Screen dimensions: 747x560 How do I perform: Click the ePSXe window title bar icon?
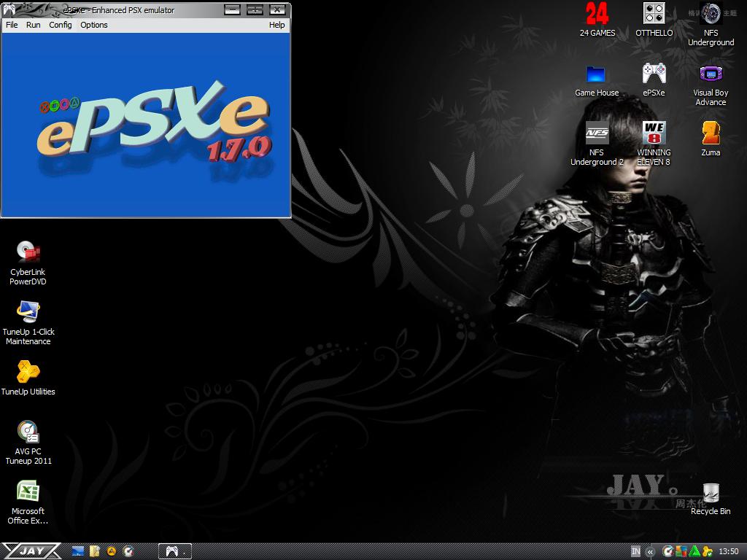coord(9,9)
